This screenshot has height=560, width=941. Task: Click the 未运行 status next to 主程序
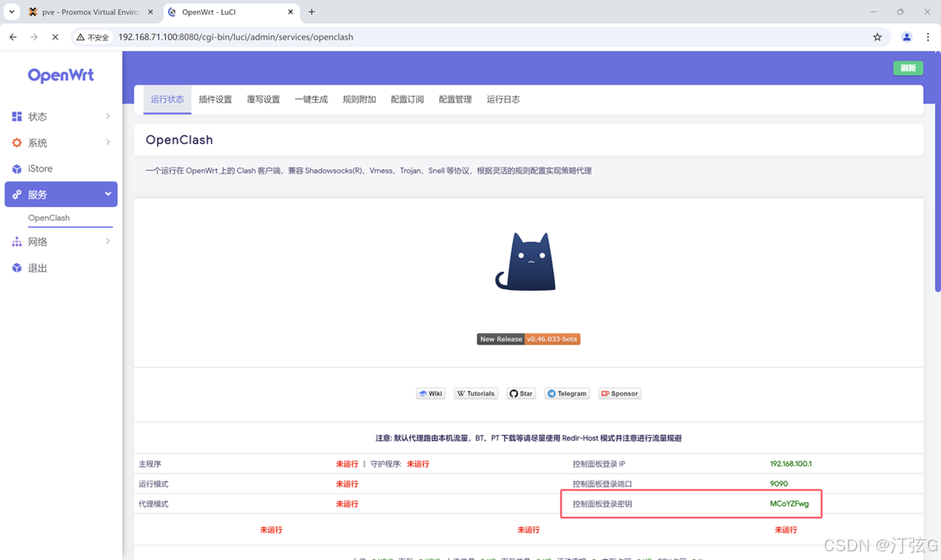click(x=347, y=464)
